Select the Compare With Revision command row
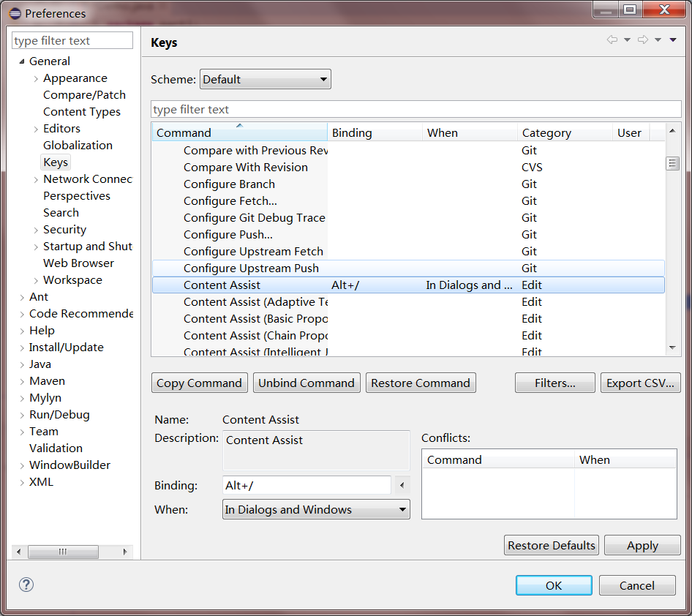 pos(408,168)
